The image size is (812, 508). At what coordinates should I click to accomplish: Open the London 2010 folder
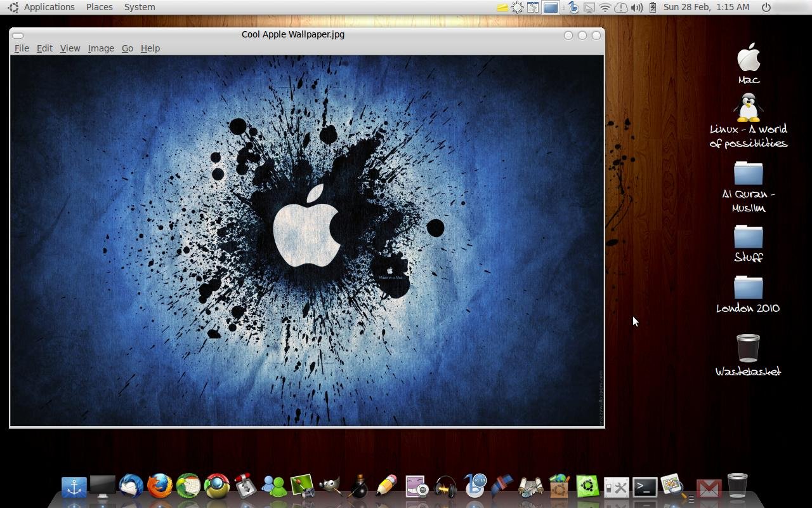click(x=749, y=295)
